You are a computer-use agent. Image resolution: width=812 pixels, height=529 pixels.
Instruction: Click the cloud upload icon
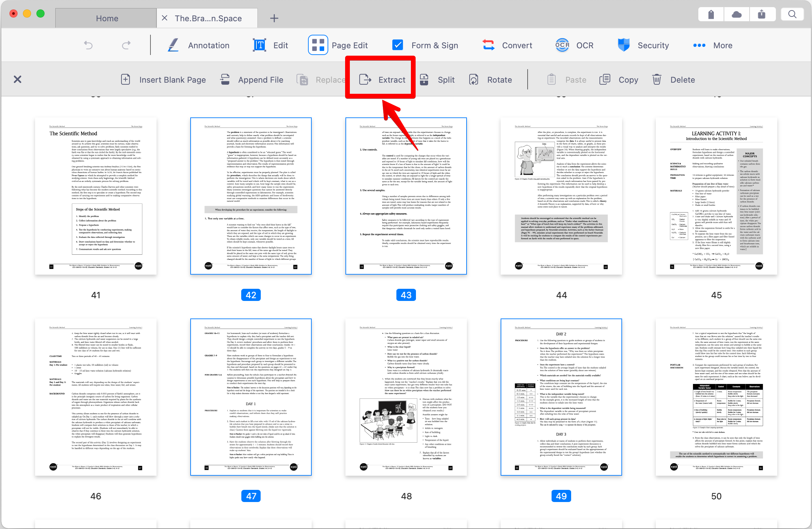[x=736, y=14]
